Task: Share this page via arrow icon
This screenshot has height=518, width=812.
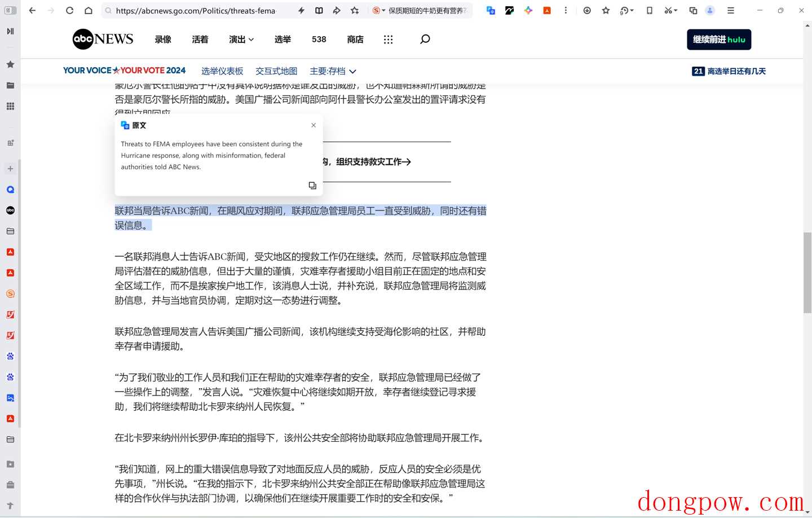Action: [x=337, y=10]
